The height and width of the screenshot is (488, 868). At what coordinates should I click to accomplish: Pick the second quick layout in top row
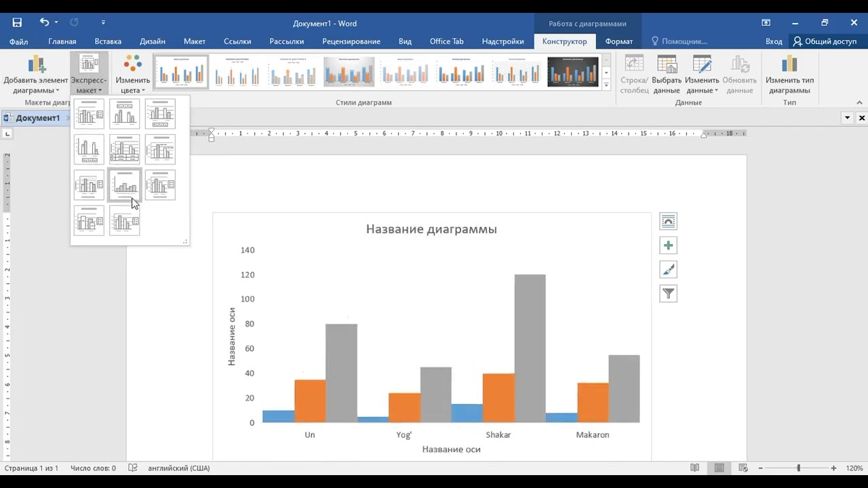[x=124, y=114]
